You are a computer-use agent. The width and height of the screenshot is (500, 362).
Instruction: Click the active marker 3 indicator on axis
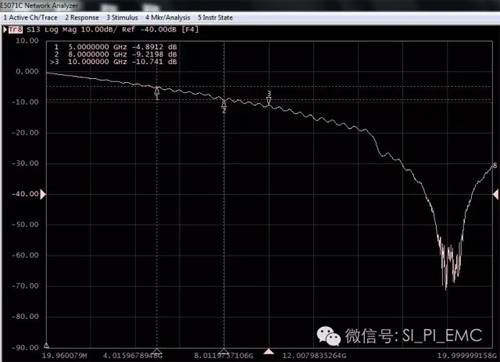click(269, 351)
